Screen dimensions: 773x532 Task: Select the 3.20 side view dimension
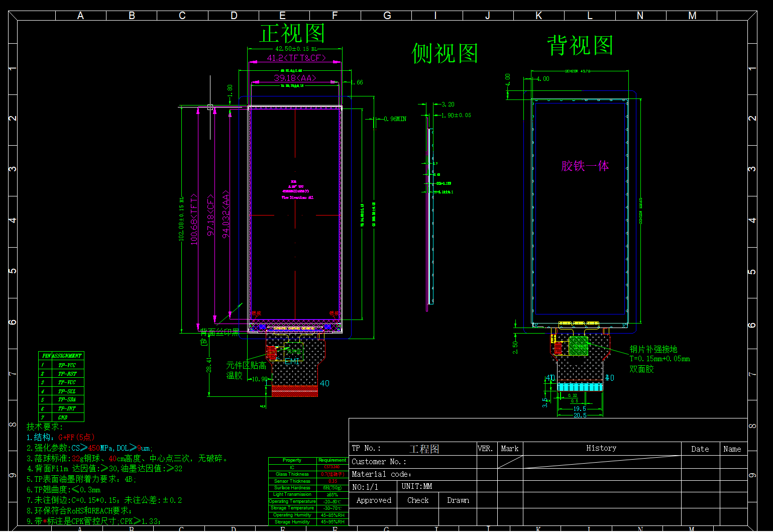pos(448,104)
